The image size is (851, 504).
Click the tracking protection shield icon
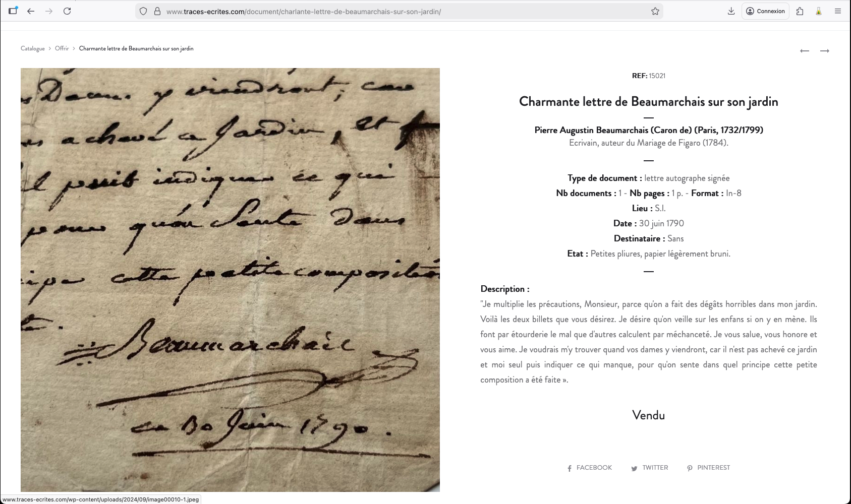point(143,11)
